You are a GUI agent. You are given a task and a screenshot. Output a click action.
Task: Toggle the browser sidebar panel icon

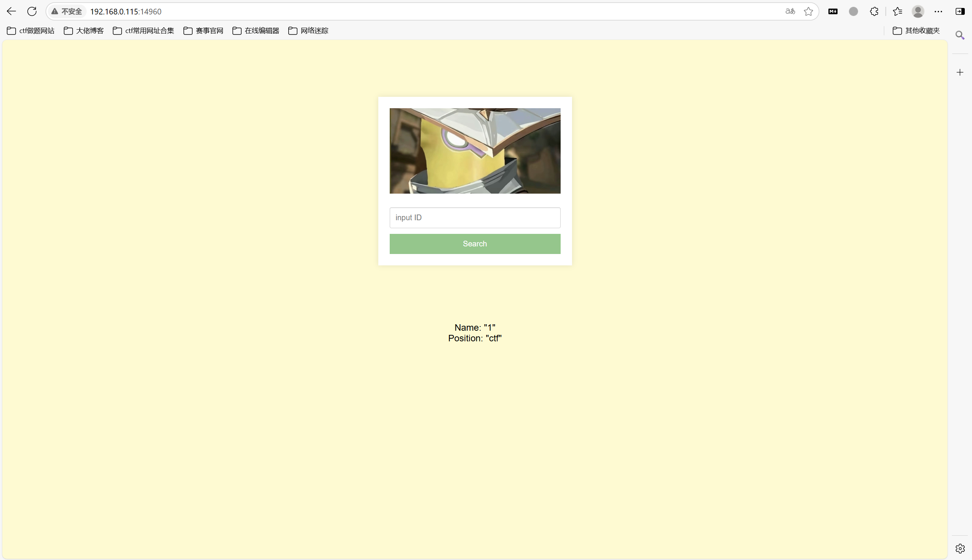[960, 11]
